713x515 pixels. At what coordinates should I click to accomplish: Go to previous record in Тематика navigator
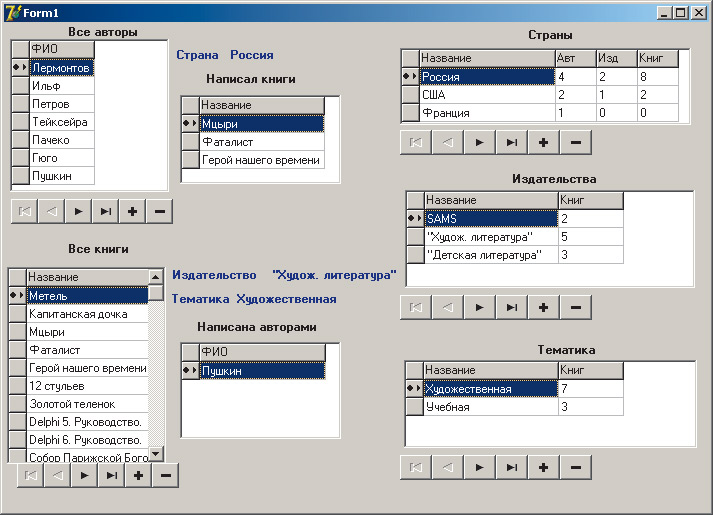[447, 467]
